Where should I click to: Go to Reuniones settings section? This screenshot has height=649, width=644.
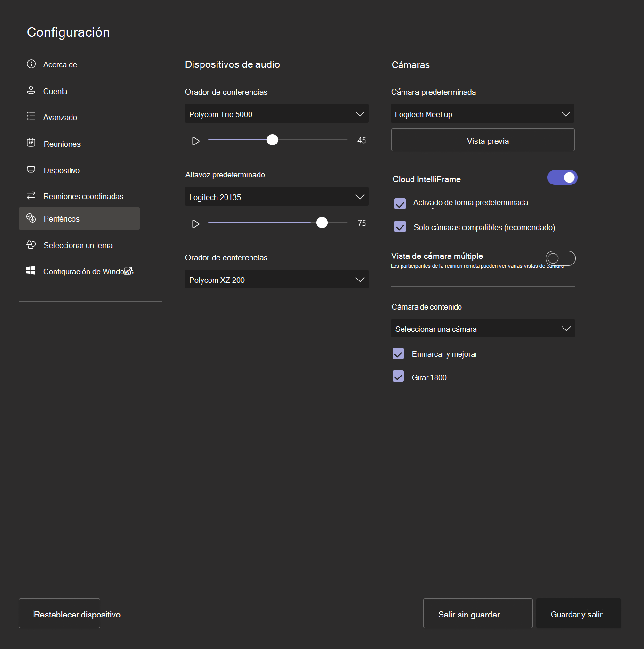coord(62,144)
